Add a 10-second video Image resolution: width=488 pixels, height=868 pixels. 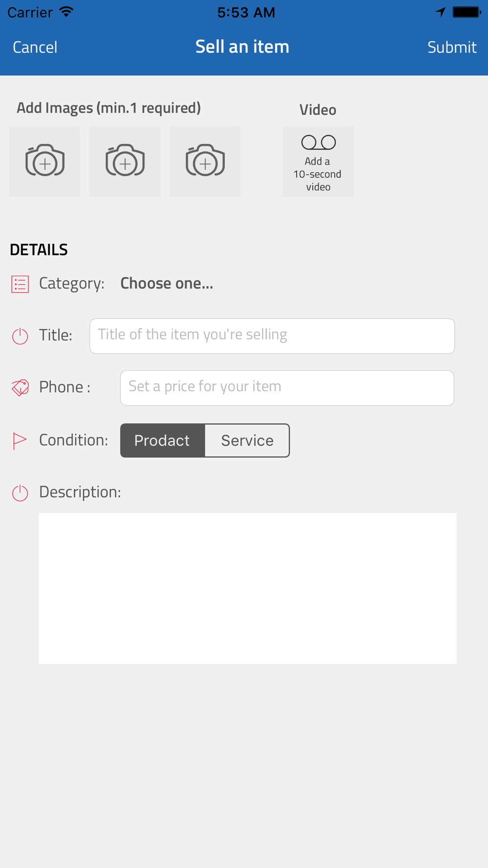318,162
